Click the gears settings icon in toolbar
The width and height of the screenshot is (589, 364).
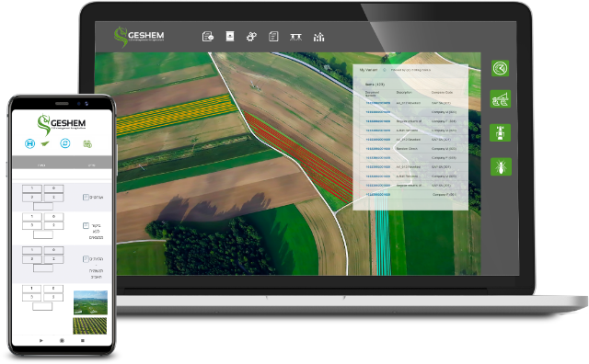251,37
